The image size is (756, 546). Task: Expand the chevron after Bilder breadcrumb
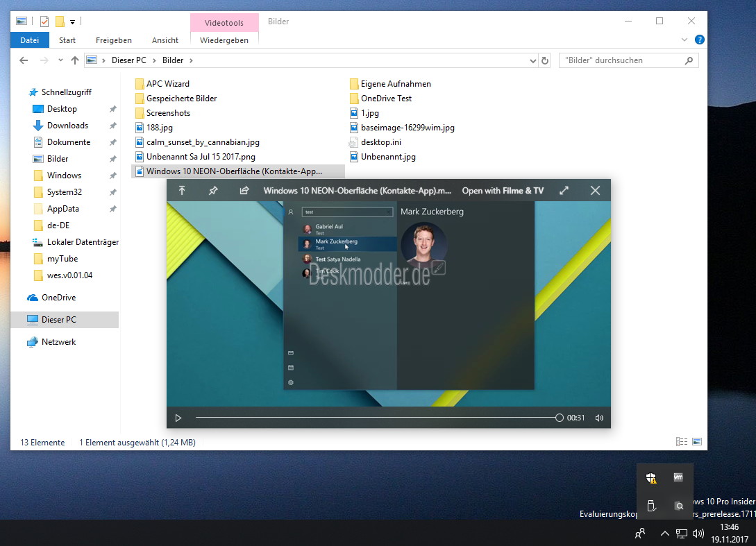(x=191, y=60)
